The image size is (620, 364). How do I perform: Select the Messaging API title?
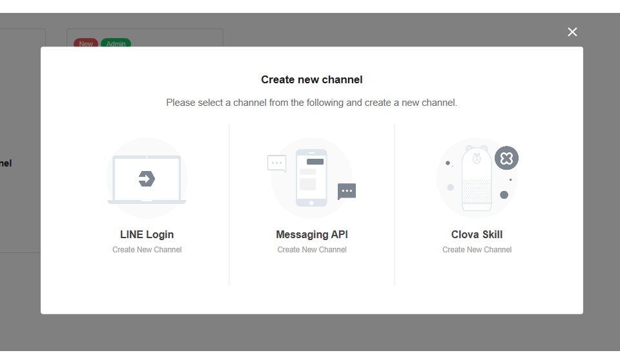311,235
